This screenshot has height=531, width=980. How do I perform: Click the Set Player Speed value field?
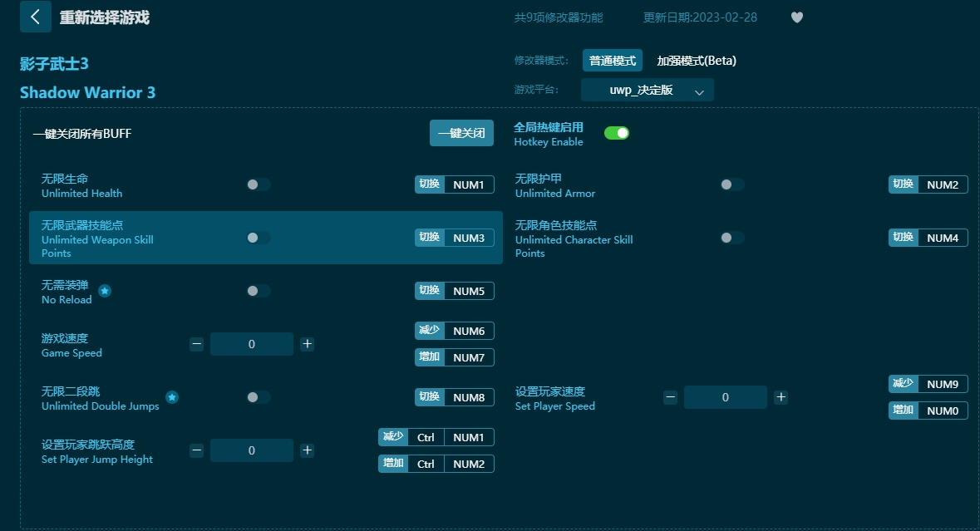point(725,397)
